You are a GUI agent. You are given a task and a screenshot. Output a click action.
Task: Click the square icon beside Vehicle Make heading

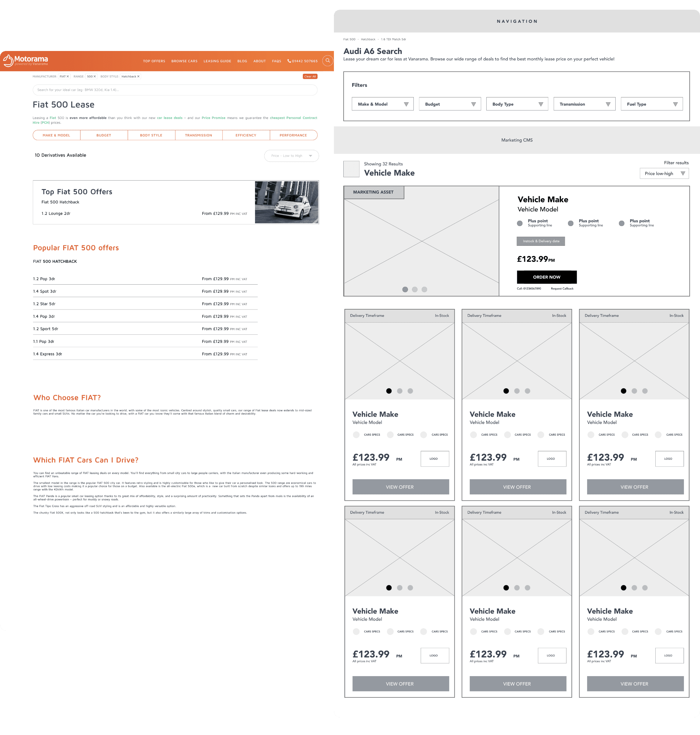point(351,169)
